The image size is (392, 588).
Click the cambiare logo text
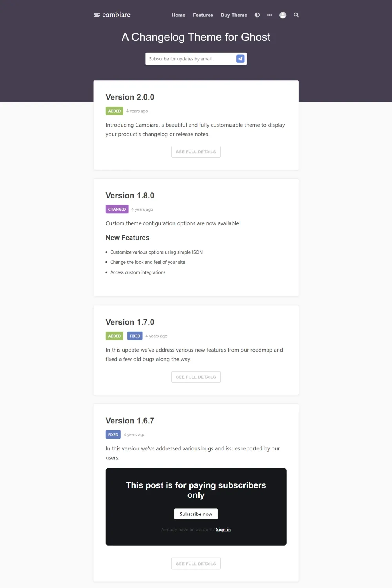click(116, 15)
